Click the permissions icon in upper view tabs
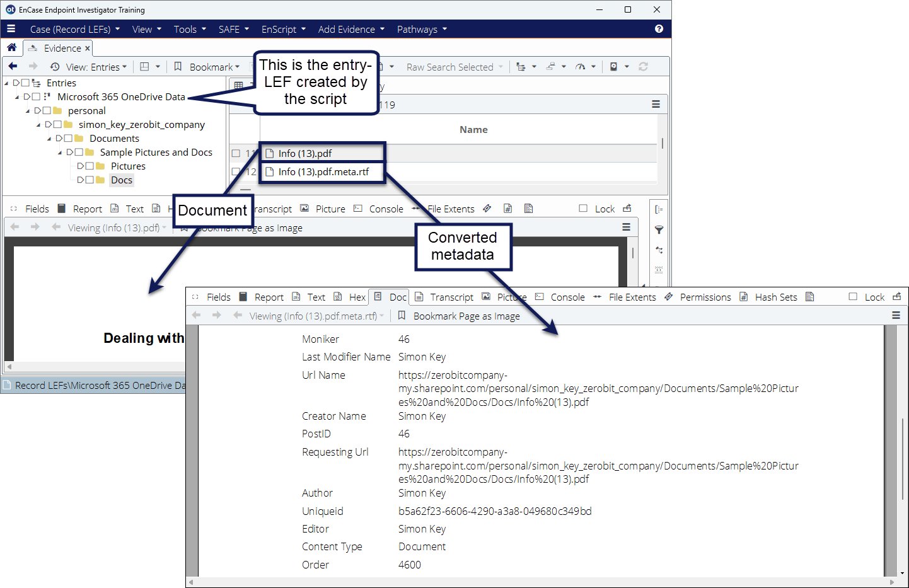This screenshot has width=909, height=588. (x=487, y=209)
